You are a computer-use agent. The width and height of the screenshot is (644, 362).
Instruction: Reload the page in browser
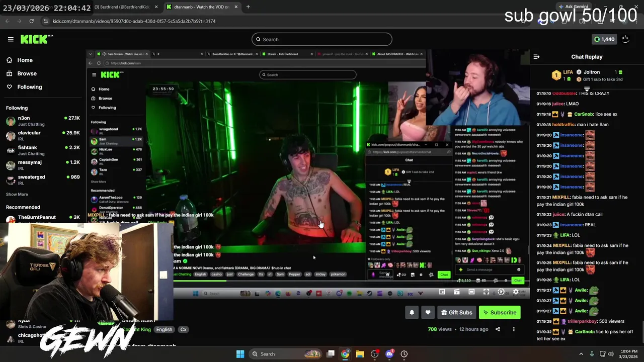[32, 21]
